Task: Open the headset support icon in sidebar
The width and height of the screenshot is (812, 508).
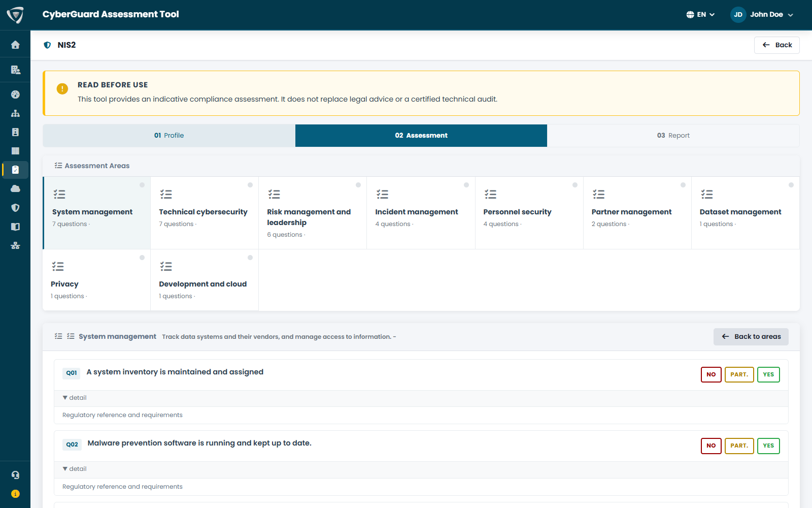Action: pyautogui.click(x=15, y=475)
